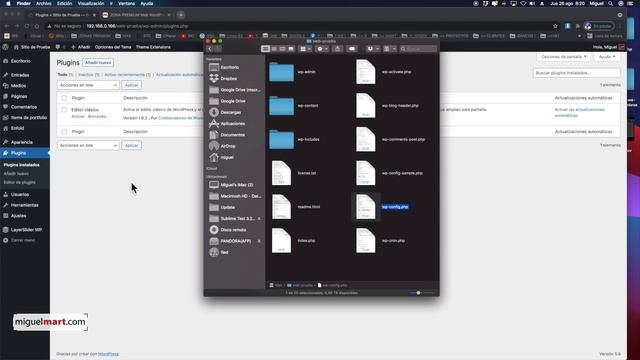Select Macintosh HD in Finder sidebar
This screenshot has width=640, height=360.
click(240, 196)
